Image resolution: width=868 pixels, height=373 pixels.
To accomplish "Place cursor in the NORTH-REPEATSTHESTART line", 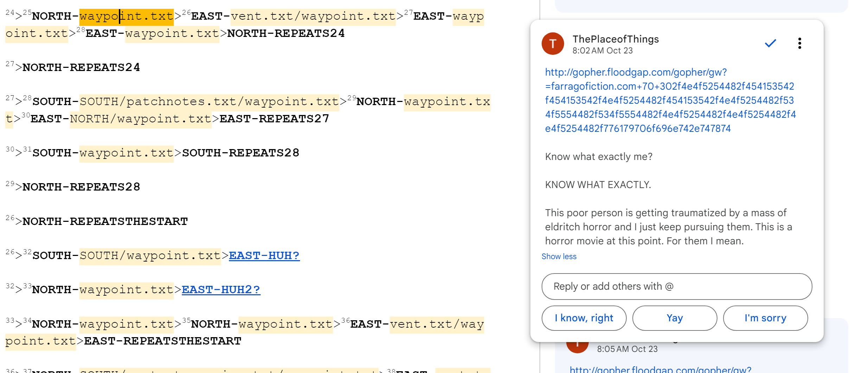I will coord(105,221).
